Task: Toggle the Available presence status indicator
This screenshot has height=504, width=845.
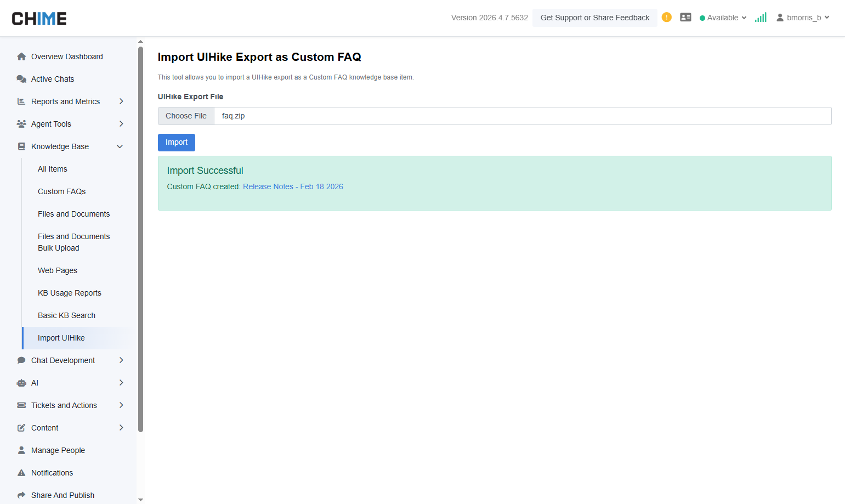Action: (702, 18)
